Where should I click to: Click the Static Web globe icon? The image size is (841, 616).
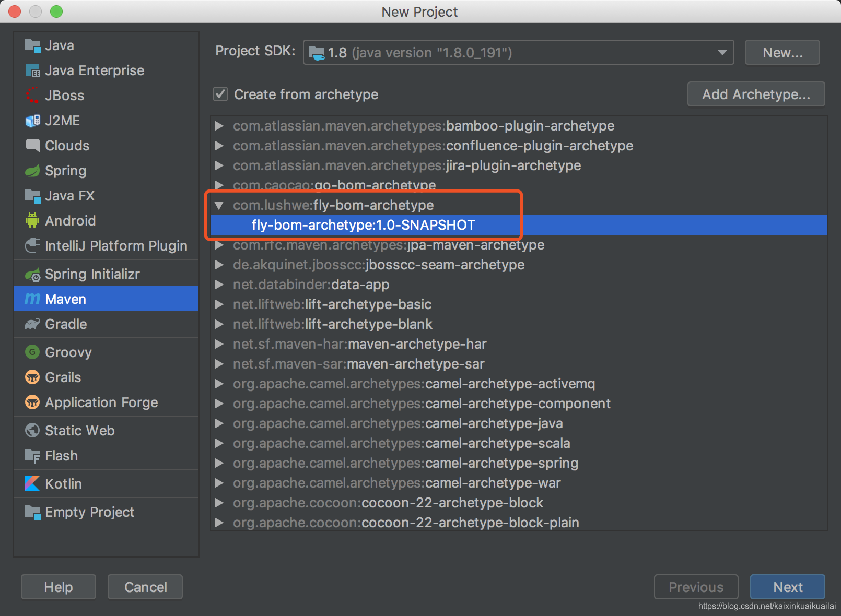(32, 430)
